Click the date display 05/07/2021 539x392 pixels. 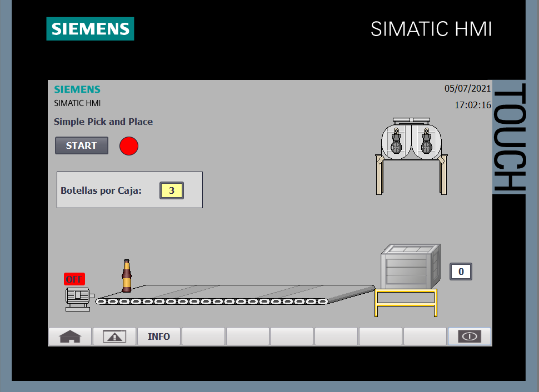[467, 88]
